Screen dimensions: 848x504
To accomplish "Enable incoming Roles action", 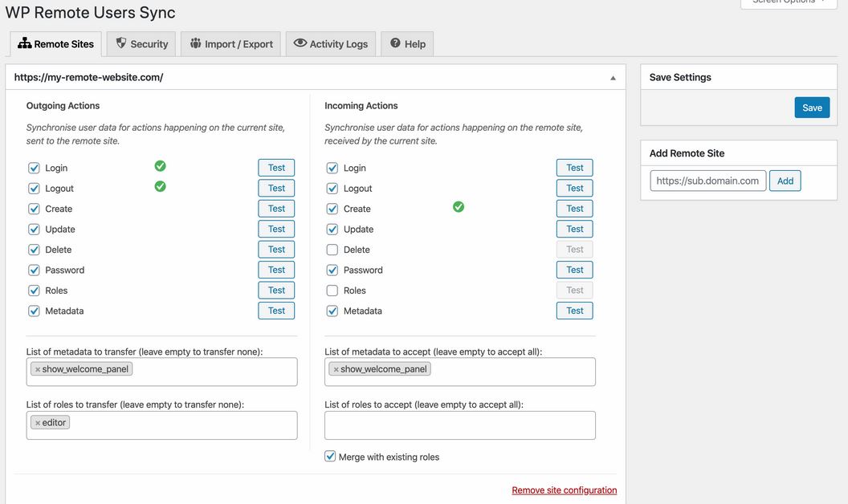I will point(332,291).
